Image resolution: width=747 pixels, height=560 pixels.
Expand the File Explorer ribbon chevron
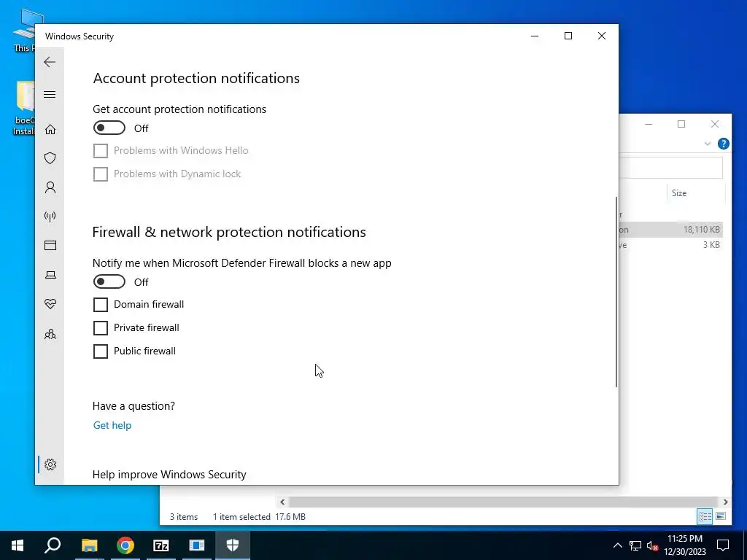[708, 144]
